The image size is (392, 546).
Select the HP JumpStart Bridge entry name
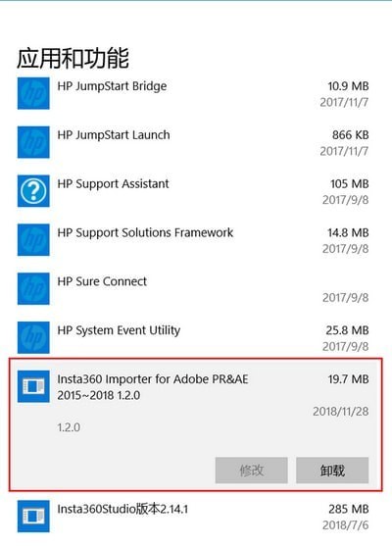point(112,86)
